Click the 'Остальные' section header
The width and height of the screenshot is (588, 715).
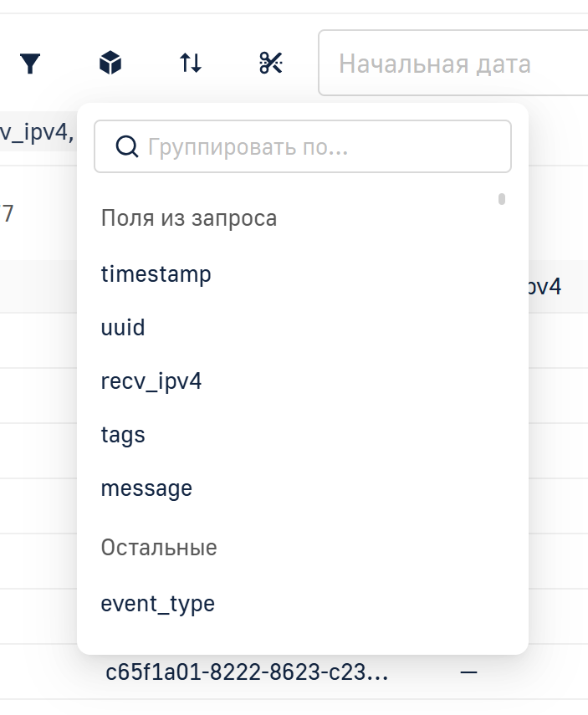coord(159,548)
